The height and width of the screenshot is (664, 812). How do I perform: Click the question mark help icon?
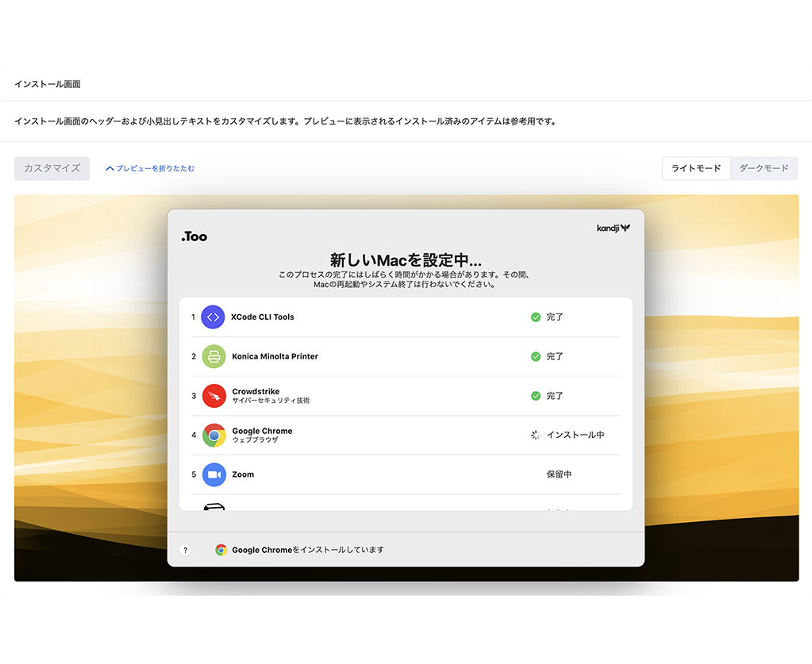pos(186,550)
